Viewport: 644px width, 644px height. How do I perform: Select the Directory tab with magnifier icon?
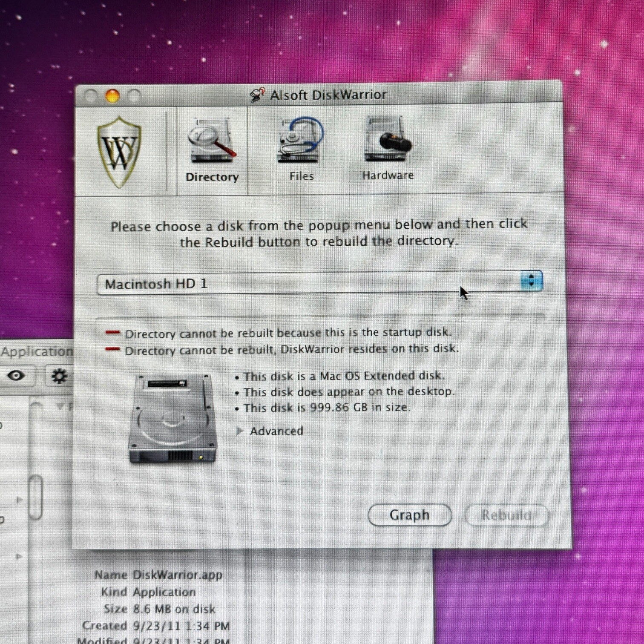[x=212, y=151]
